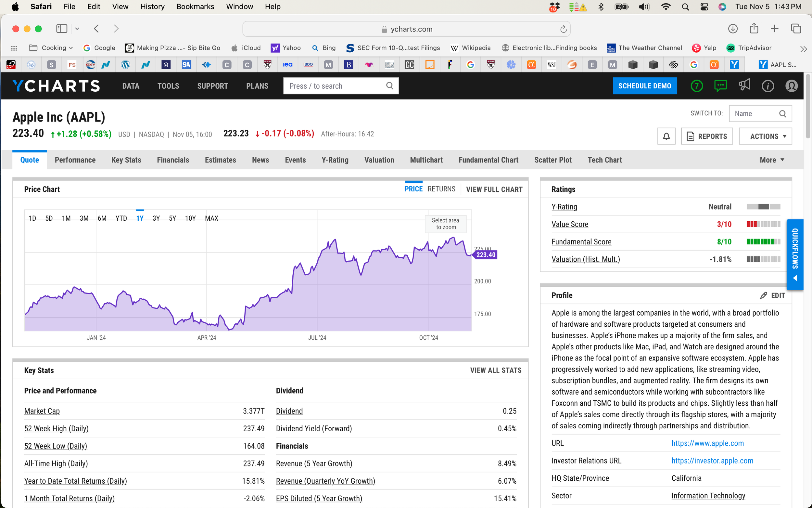Switch the chart to Returns view
Viewport: 812px width, 508px height.
(441, 189)
